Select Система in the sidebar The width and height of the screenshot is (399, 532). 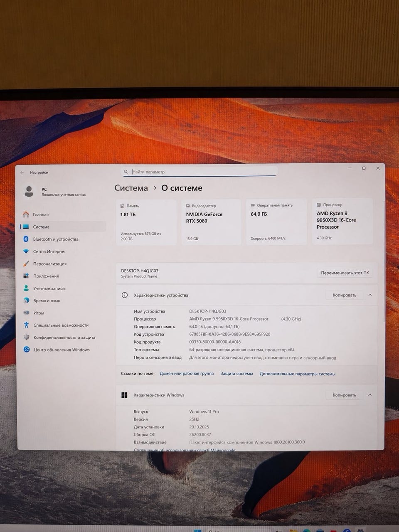click(63, 227)
